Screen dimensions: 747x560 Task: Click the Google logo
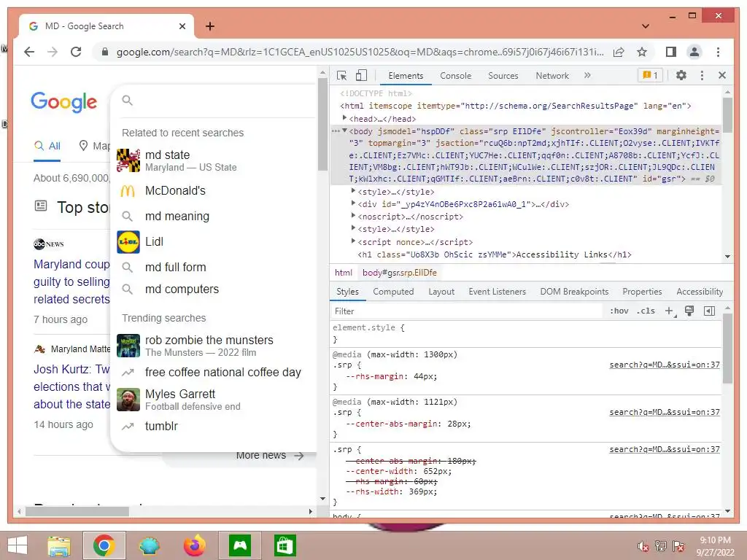pos(64,102)
